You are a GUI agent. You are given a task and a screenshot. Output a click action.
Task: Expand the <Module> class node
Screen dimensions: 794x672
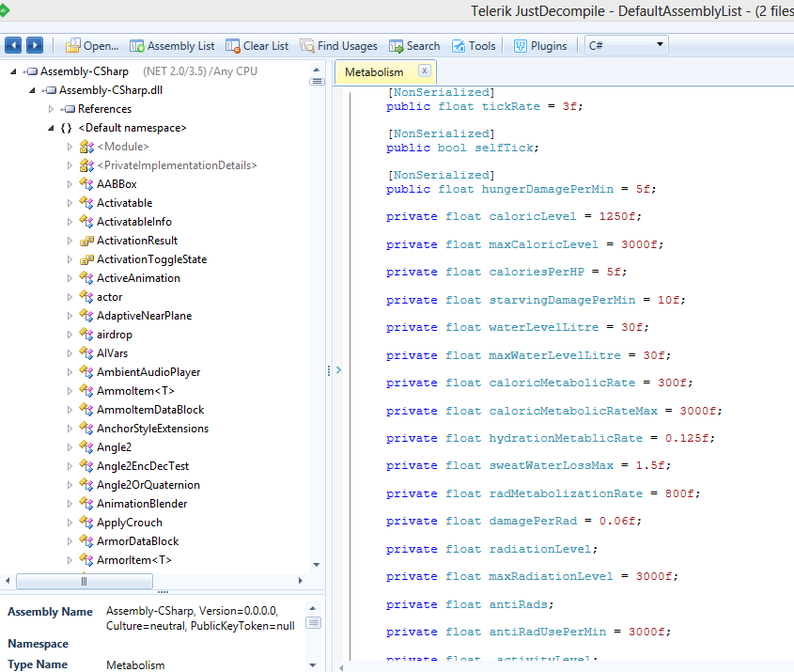click(70, 147)
